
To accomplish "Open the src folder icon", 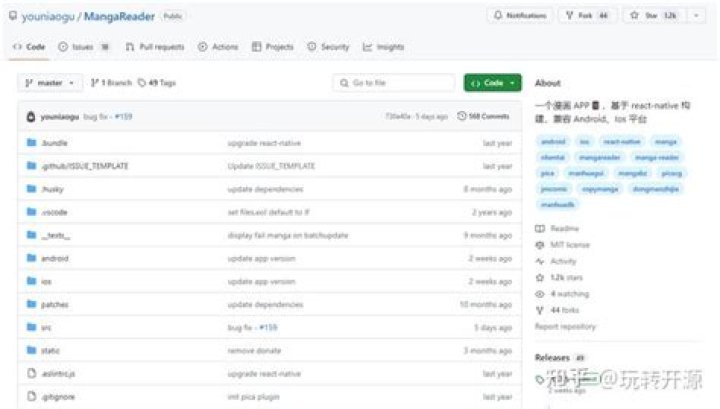I will [x=31, y=327].
